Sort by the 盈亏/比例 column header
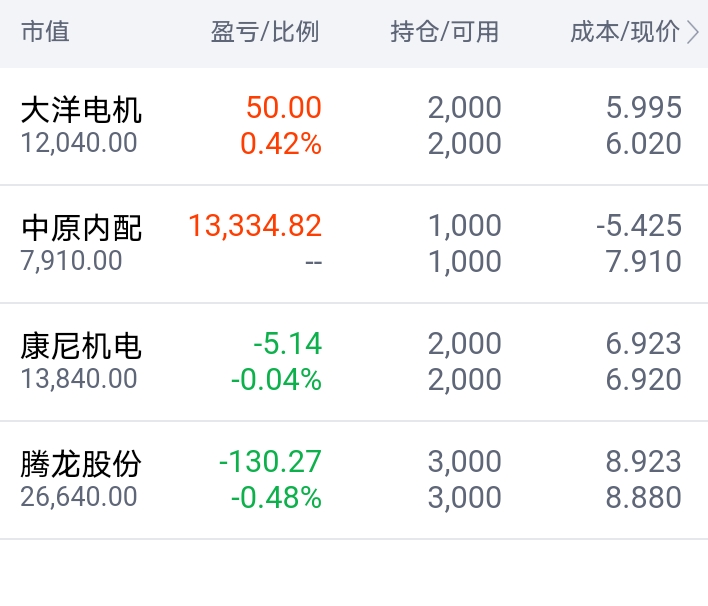The width and height of the screenshot is (708, 606). [264, 32]
